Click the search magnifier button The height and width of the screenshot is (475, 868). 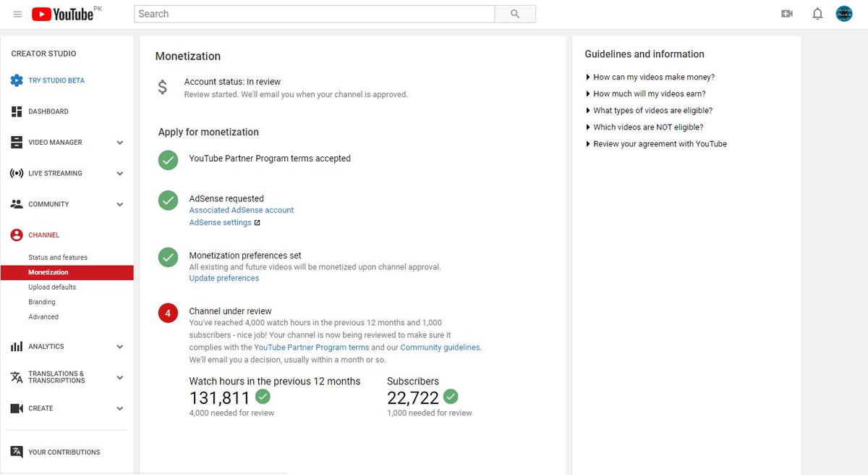click(x=515, y=14)
